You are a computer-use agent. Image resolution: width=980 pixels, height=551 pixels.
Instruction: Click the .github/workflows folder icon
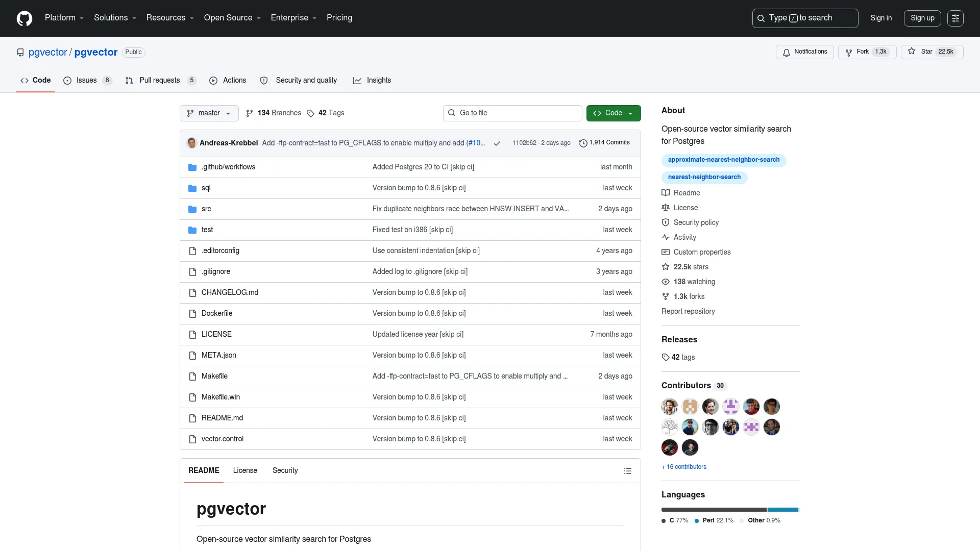point(192,167)
